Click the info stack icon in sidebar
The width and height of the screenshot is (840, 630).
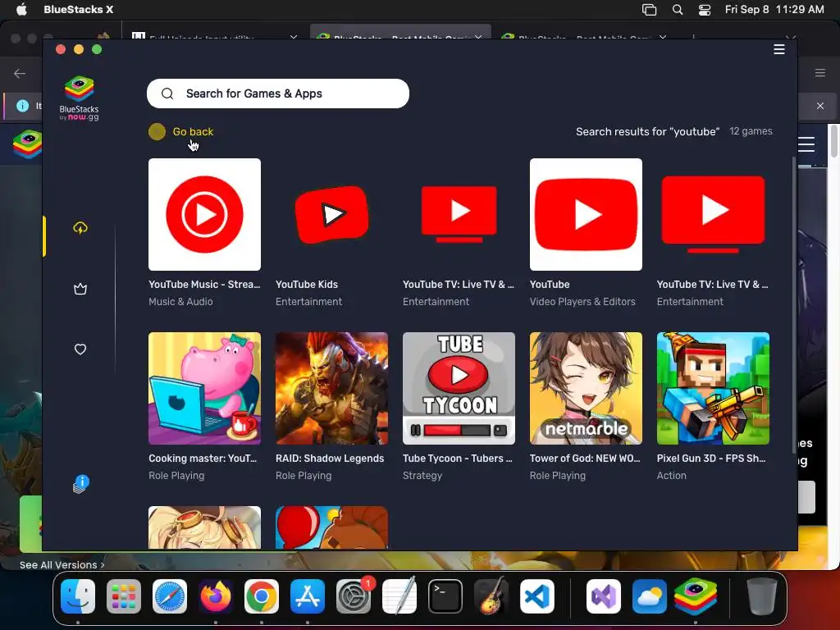tap(80, 484)
